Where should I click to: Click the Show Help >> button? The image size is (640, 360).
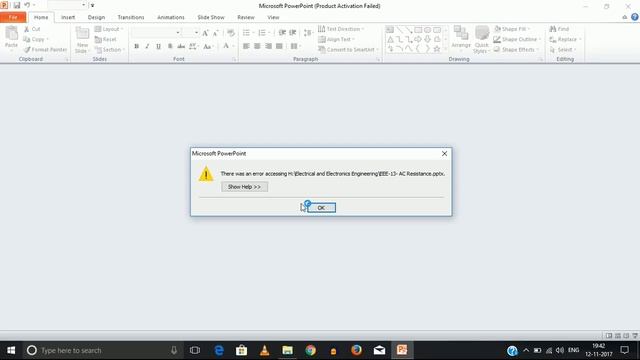[x=244, y=187]
